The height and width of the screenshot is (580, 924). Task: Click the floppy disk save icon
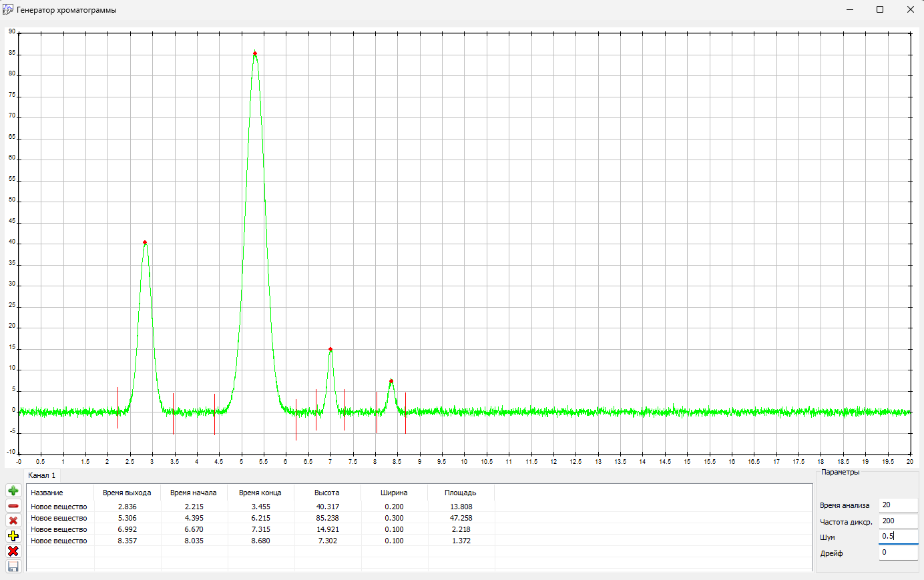click(x=13, y=566)
